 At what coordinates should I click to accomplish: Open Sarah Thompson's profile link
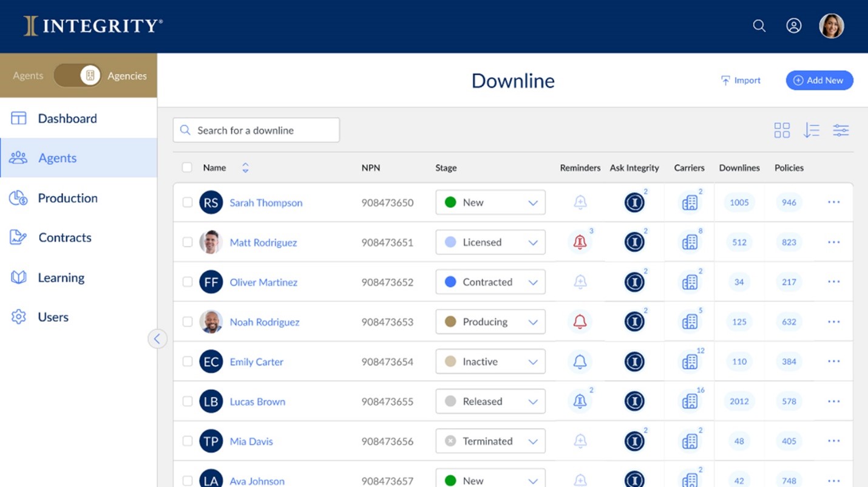click(x=266, y=203)
